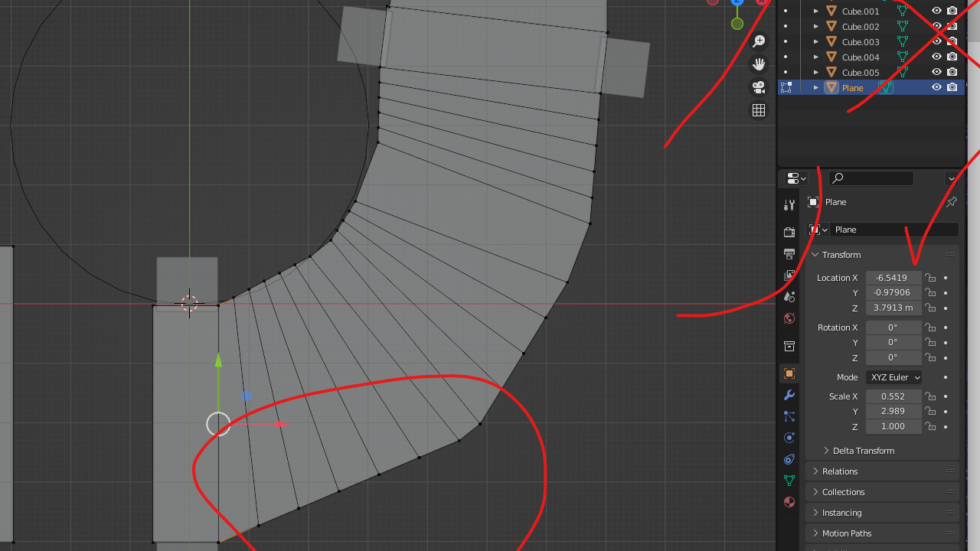The image size is (980, 551).
Task: Open the Tool settings tab
Action: [789, 205]
